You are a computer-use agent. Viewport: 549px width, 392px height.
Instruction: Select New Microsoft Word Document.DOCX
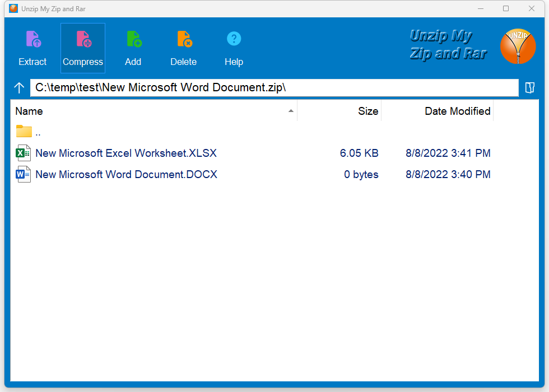(x=127, y=174)
